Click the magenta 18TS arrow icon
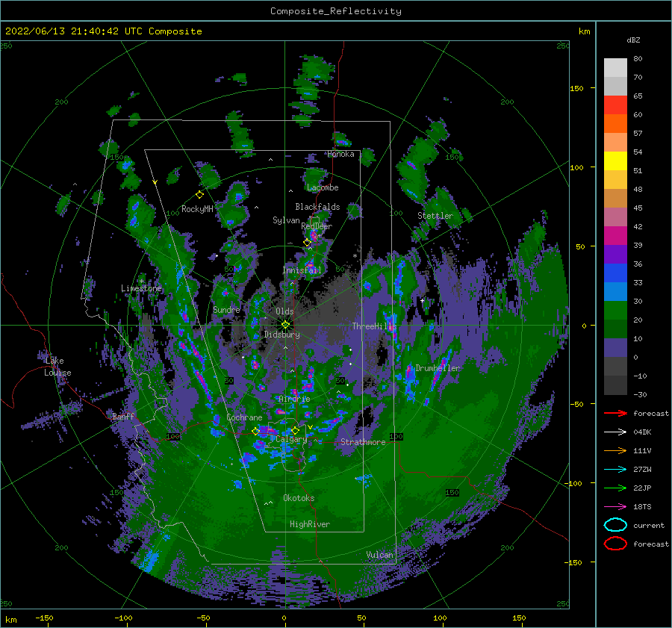This screenshot has height=628, width=672. pos(615,506)
